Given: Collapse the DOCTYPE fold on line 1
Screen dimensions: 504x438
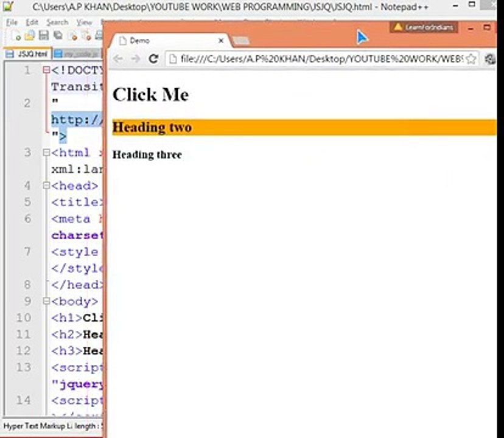Looking at the screenshot, I should [46, 70].
